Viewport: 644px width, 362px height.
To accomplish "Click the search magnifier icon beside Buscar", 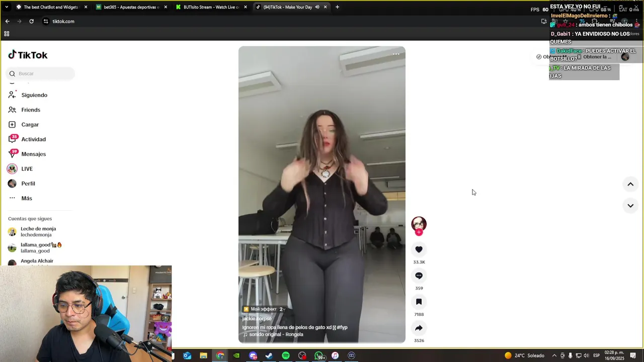I will pyautogui.click(x=12, y=74).
